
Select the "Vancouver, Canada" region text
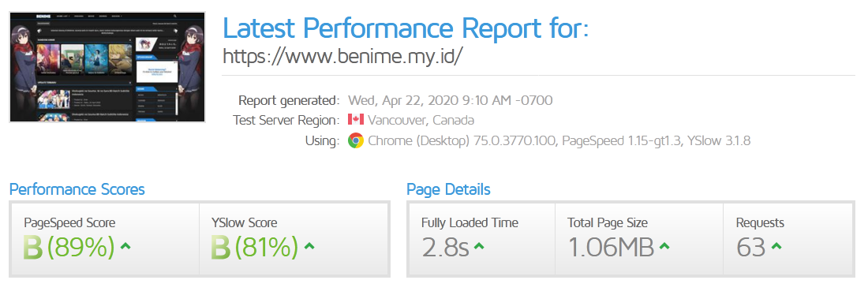pyautogui.click(x=421, y=120)
